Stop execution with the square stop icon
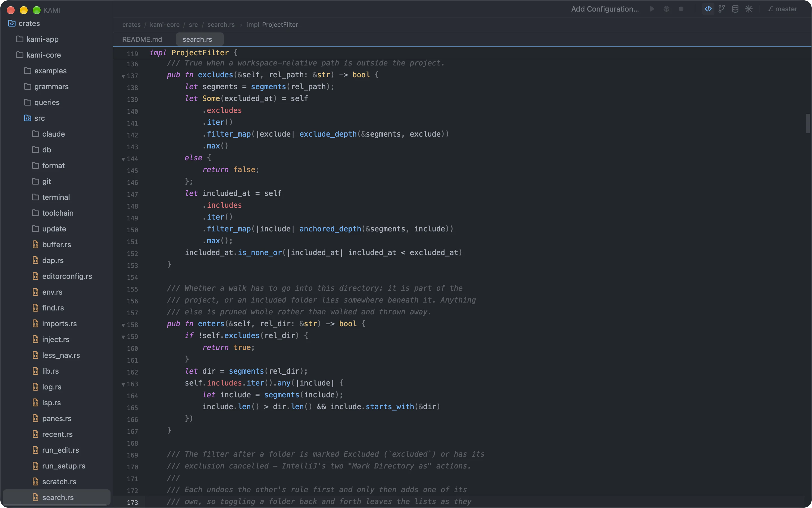This screenshot has height=508, width=812. pyautogui.click(x=681, y=9)
